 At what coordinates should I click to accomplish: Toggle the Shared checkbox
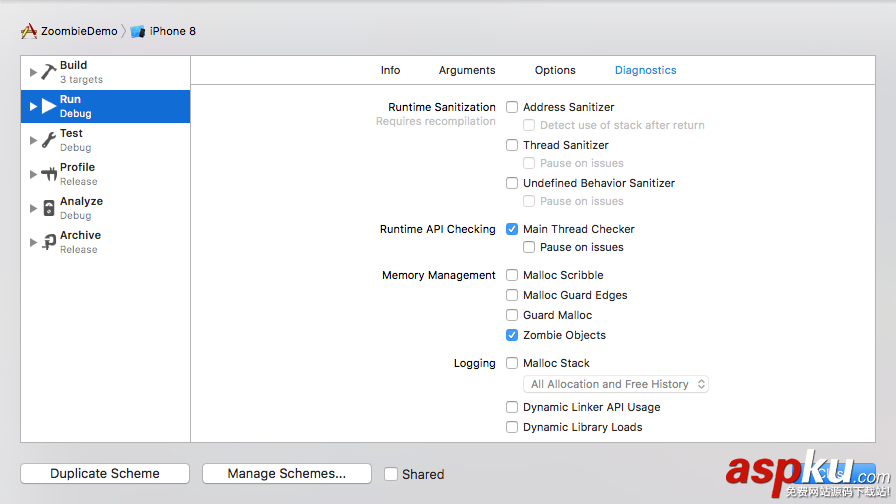pyautogui.click(x=391, y=474)
